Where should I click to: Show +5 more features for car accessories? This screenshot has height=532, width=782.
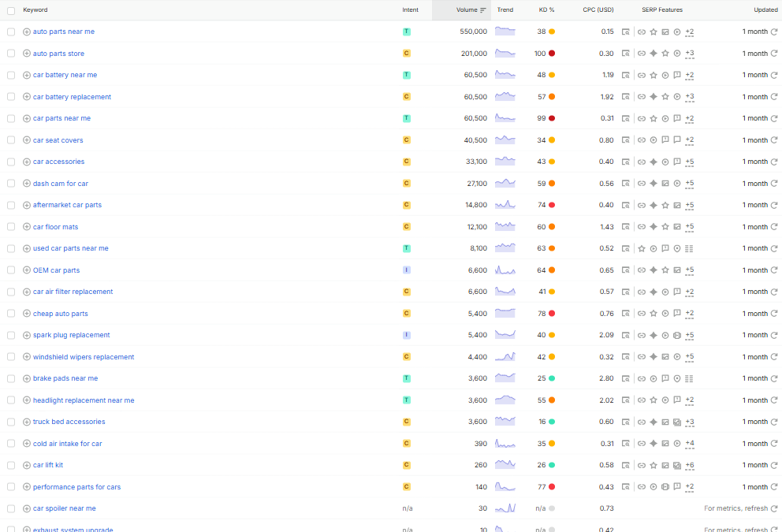pyautogui.click(x=689, y=162)
